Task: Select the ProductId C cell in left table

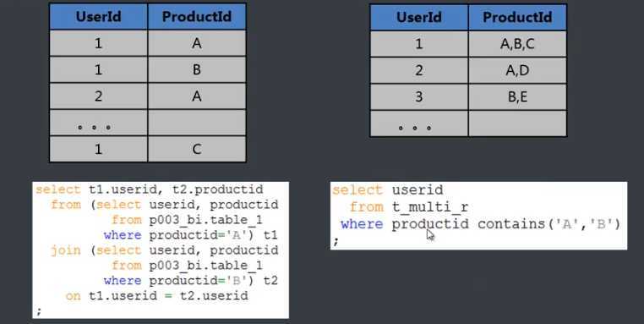Action: coord(197,149)
